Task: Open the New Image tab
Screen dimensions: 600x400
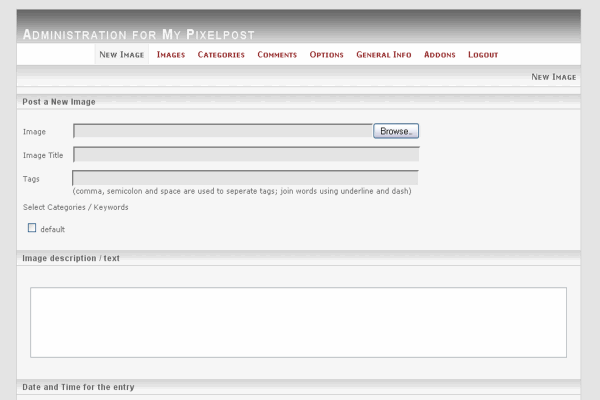Action: [x=122, y=55]
